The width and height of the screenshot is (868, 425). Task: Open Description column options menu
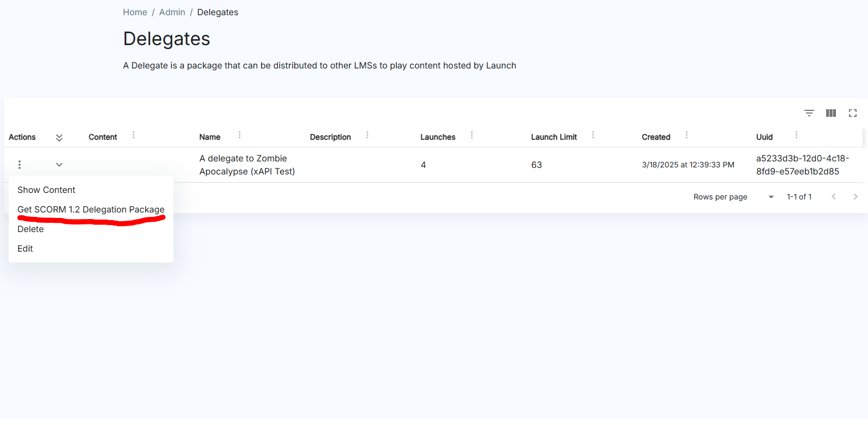click(367, 135)
